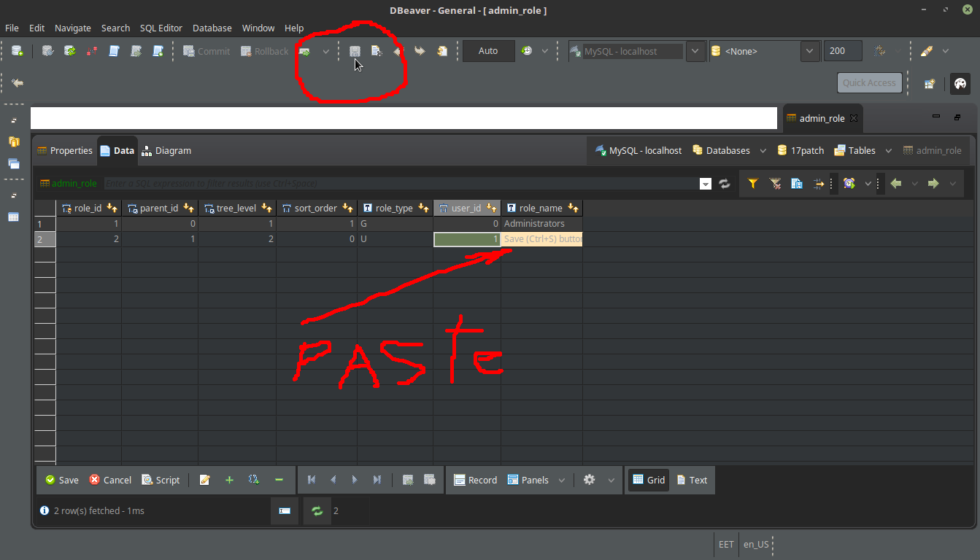Click the remove all filters icon
980x560 pixels.
(775, 183)
